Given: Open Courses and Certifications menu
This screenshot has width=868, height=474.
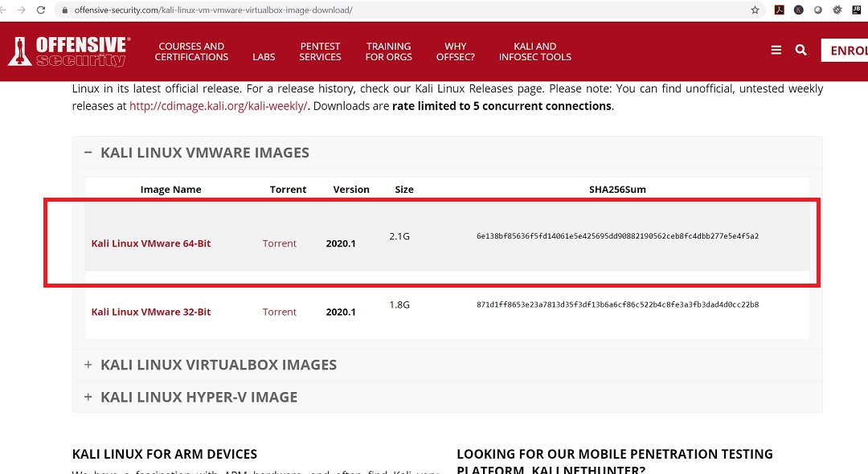Looking at the screenshot, I should coord(191,51).
